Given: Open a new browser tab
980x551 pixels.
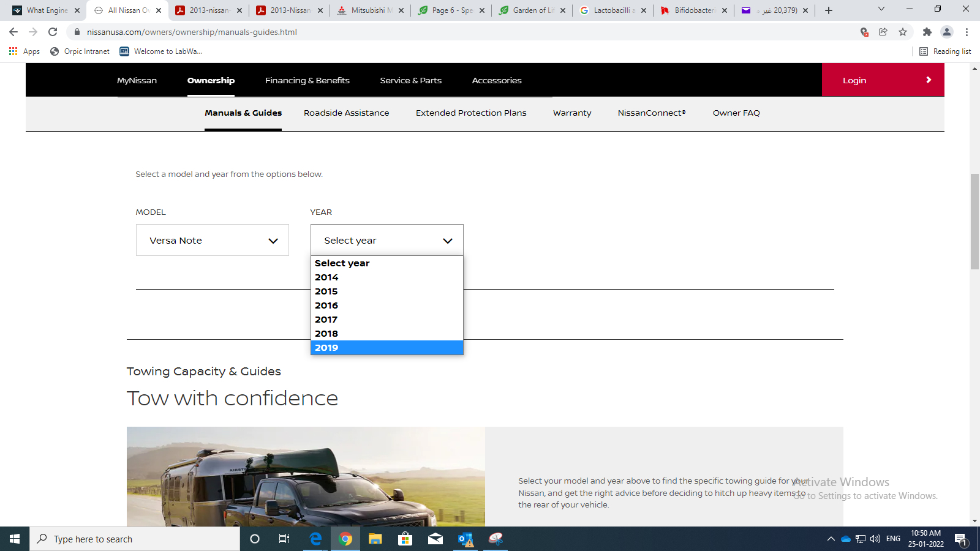Looking at the screenshot, I should (x=829, y=10).
